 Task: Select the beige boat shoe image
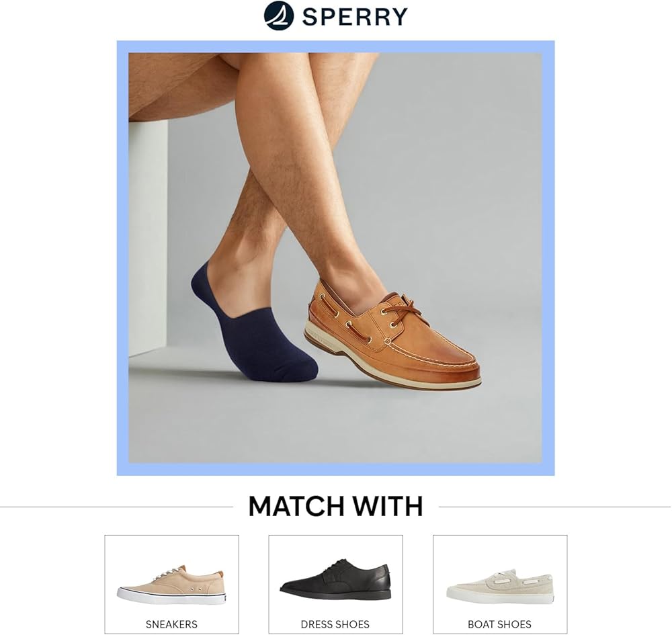click(500, 587)
